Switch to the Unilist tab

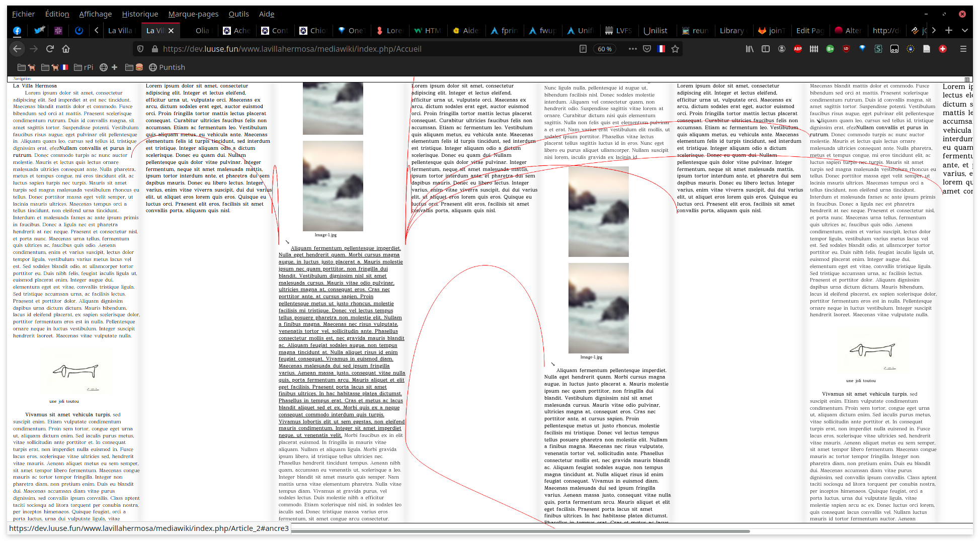pyautogui.click(x=655, y=31)
